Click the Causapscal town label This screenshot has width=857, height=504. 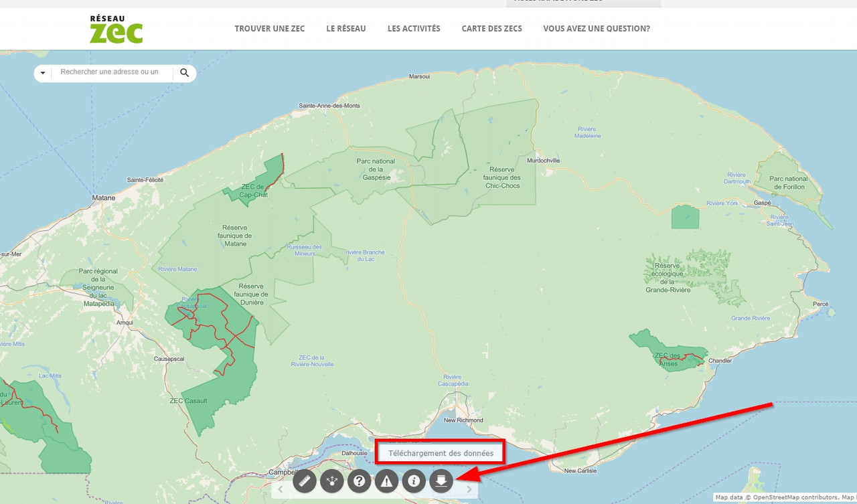tap(169, 359)
